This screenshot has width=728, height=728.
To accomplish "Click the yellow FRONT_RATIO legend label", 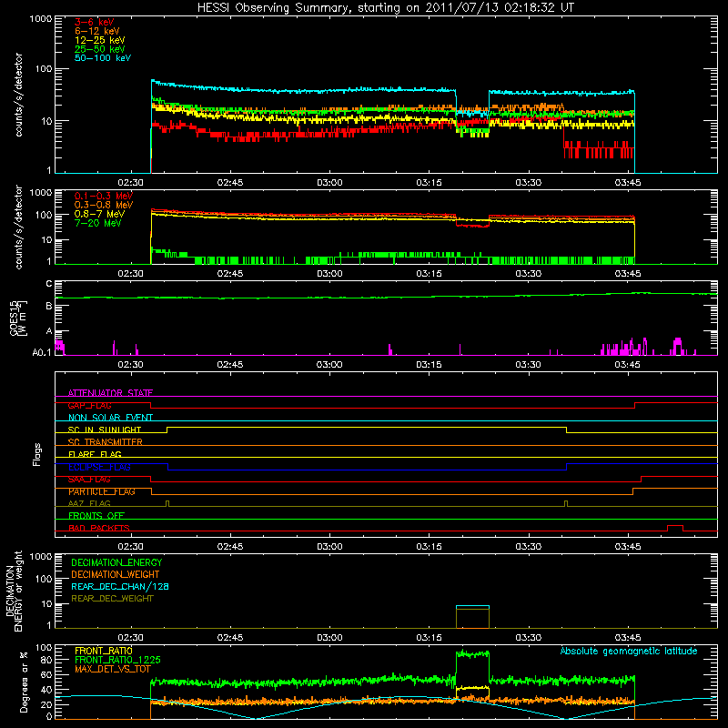I will [104, 651].
